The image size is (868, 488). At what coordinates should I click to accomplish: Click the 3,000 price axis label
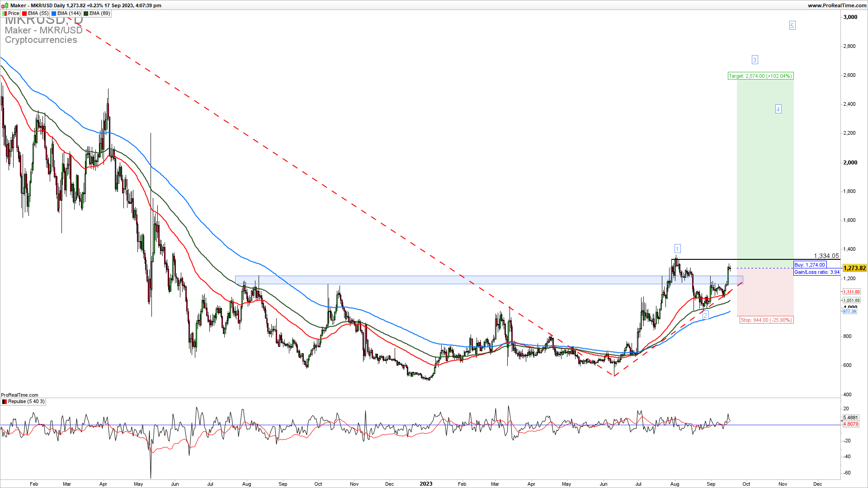(x=850, y=17)
